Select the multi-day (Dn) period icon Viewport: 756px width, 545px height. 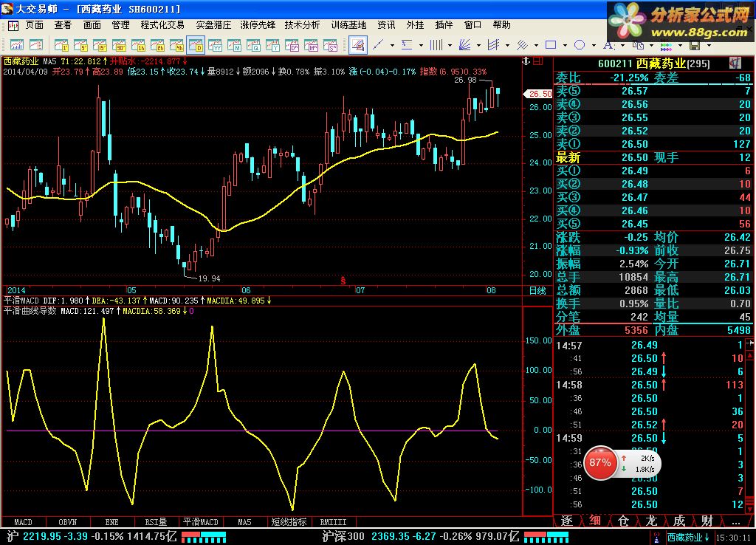click(292, 45)
